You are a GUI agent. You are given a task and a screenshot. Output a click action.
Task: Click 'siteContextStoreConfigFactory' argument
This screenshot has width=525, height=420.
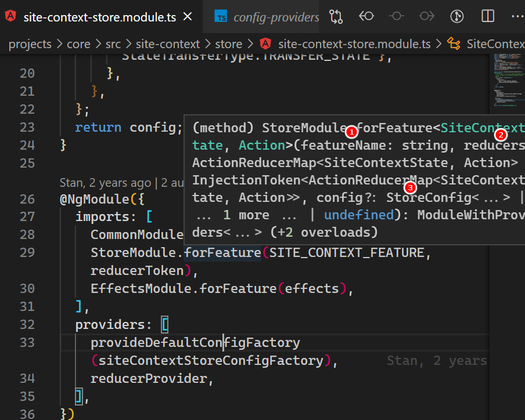coord(211,361)
